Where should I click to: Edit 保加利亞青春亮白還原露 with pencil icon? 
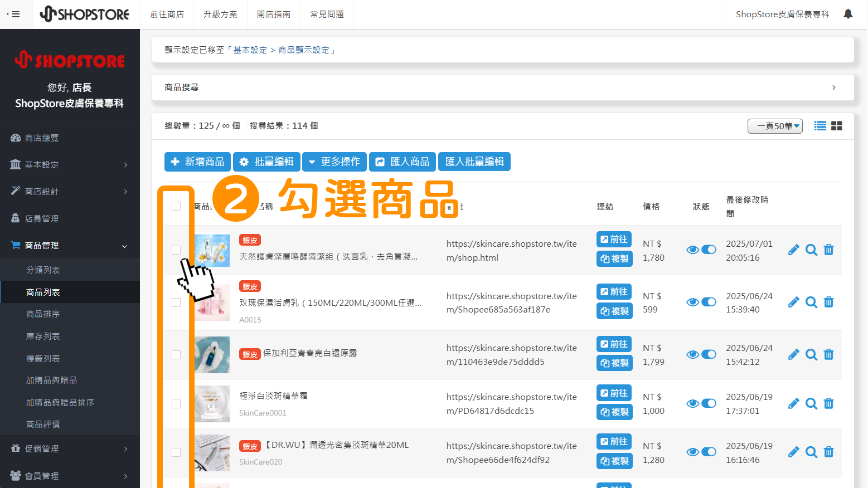(794, 354)
